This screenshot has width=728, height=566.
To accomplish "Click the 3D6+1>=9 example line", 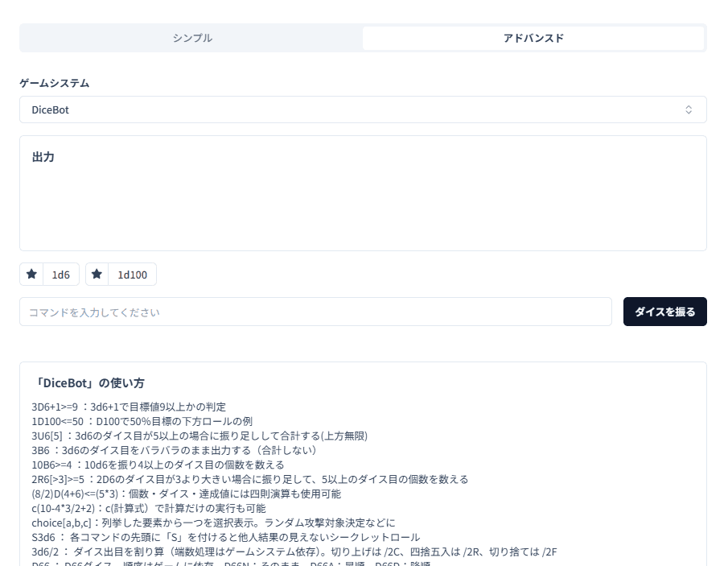I will click(x=129, y=407).
